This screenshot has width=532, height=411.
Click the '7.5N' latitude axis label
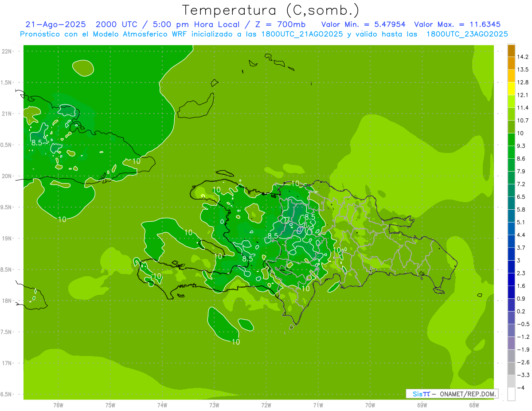pos(7,332)
